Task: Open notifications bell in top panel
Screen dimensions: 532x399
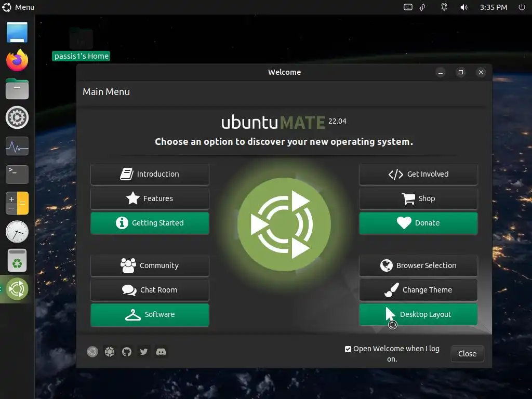Action: (x=444, y=7)
